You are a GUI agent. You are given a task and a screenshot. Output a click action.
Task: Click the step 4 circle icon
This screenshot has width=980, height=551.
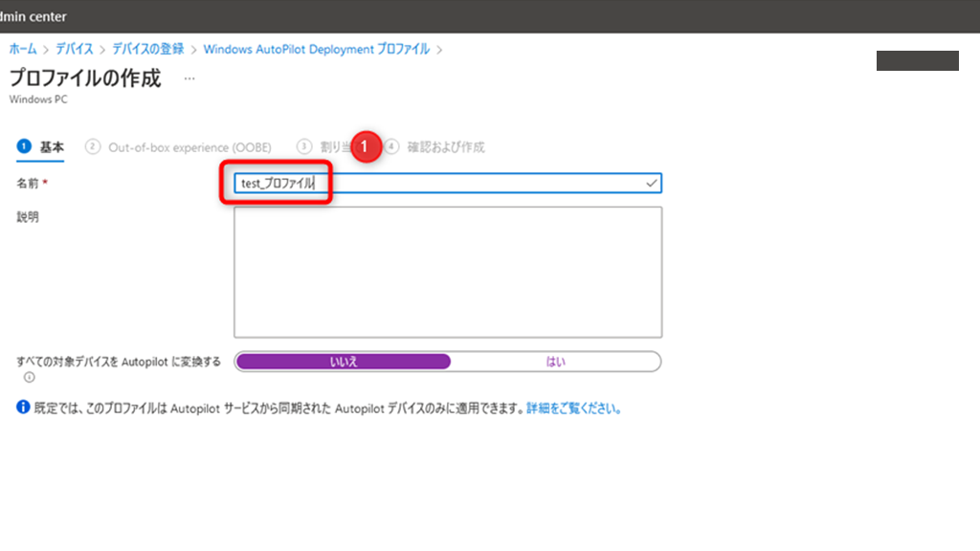391,147
